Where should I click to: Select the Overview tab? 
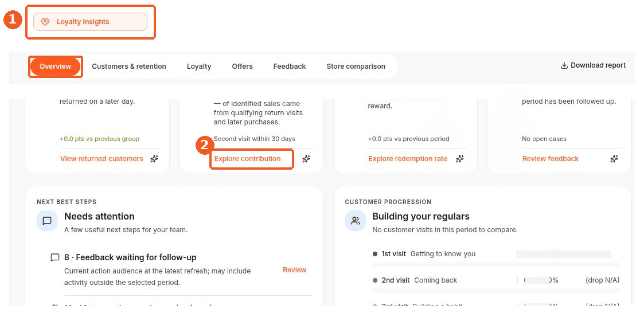pyautogui.click(x=55, y=66)
